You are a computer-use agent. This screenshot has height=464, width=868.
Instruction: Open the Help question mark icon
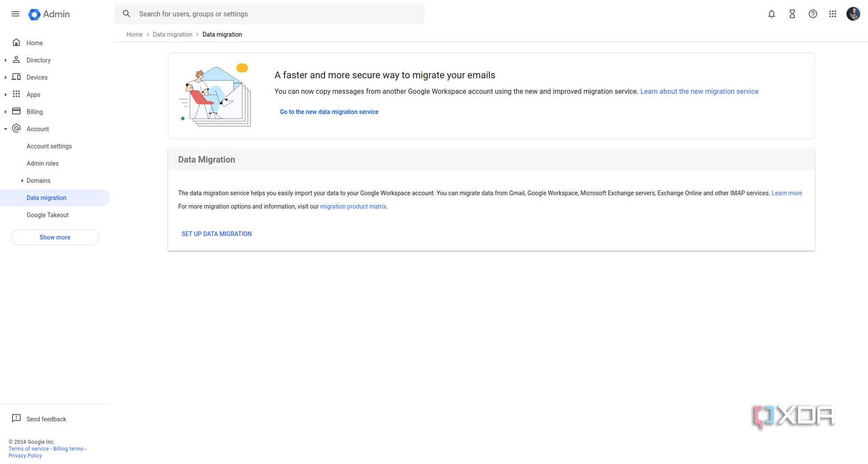pyautogui.click(x=813, y=14)
